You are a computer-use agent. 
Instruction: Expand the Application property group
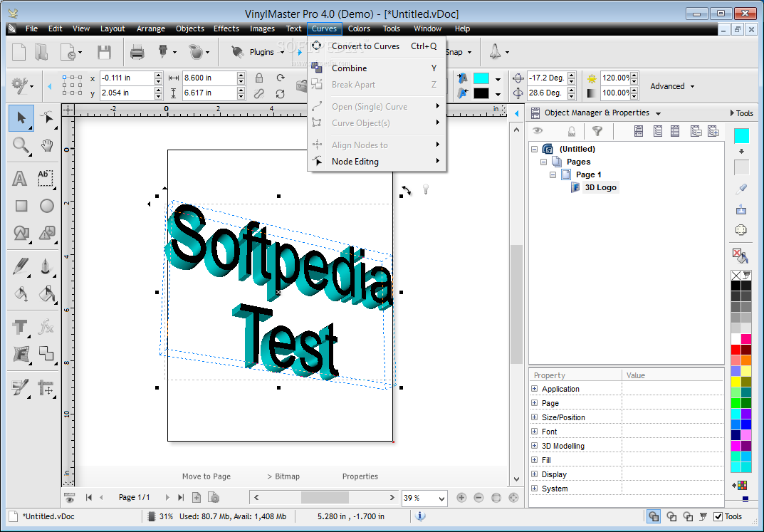pos(535,389)
